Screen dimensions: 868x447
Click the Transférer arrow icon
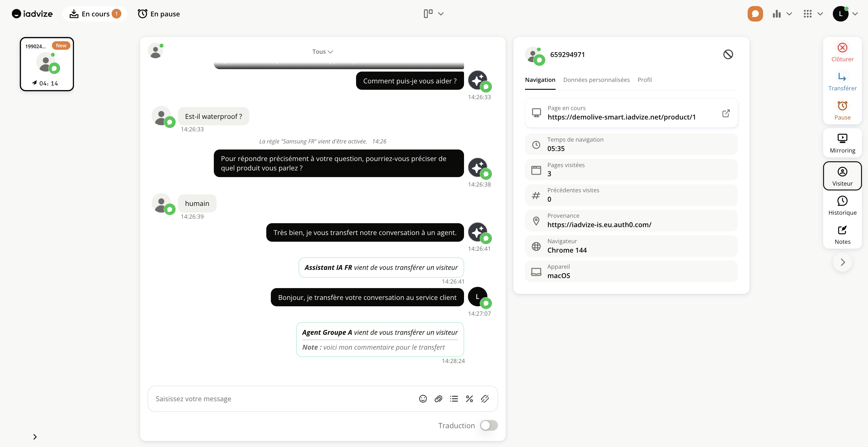pyautogui.click(x=842, y=77)
